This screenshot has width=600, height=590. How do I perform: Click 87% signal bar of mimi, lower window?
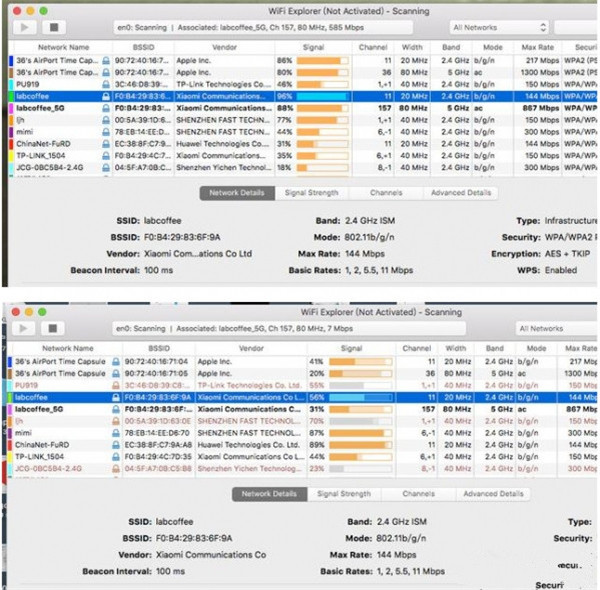[360, 433]
